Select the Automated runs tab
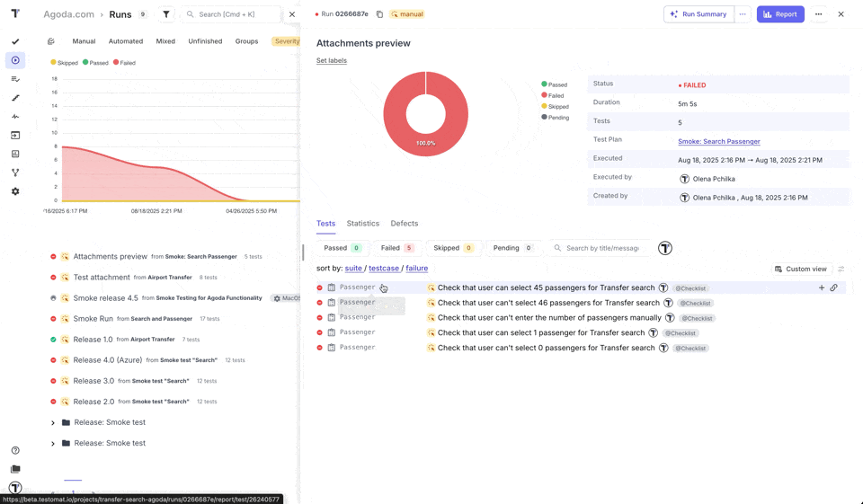Image resolution: width=863 pixels, height=504 pixels. click(126, 41)
